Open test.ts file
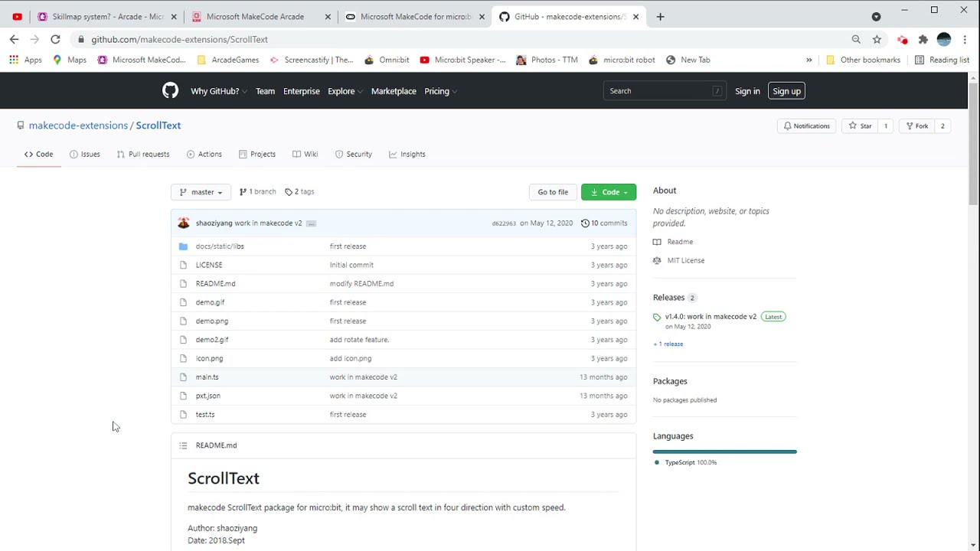Screen dimensions: 980x551 coord(205,415)
